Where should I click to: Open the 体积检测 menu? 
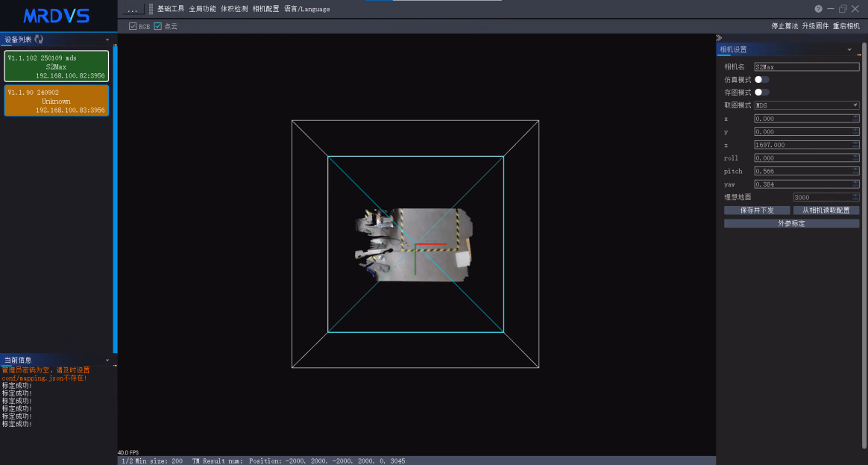click(234, 9)
